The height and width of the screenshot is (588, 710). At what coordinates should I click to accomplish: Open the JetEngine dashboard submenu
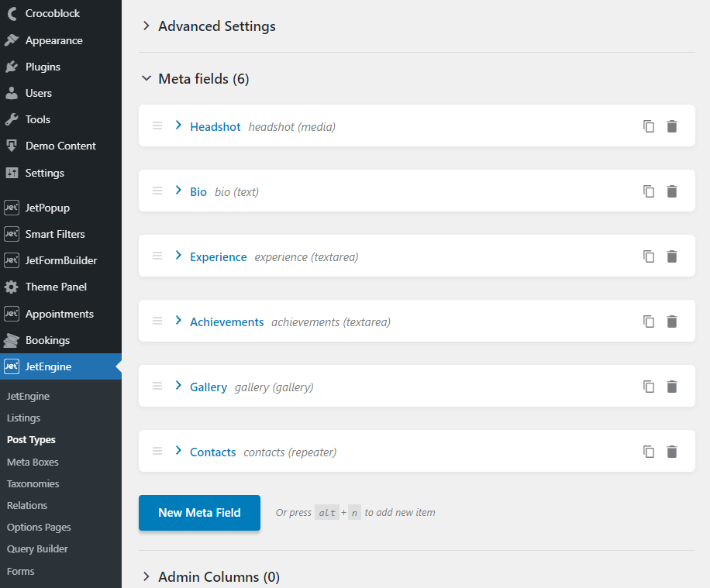click(28, 396)
